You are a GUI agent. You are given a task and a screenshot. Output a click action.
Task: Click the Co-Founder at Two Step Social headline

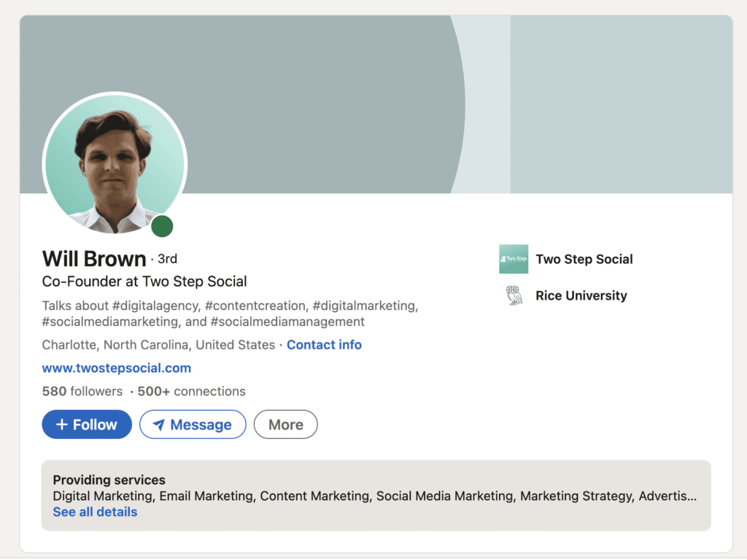coord(144,281)
